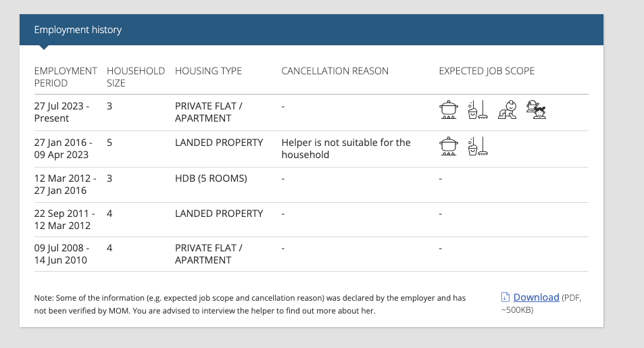Image resolution: width=644 pixels, height=348 pixels.
Task: Click the Employment history panel header
Action: [x=312, y=30]
